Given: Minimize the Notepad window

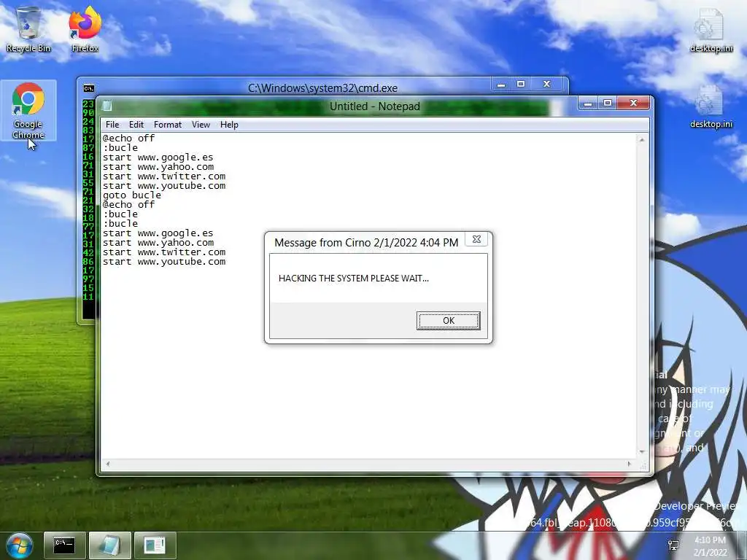Looking at the screenshot, I should [x=589, y=103].
